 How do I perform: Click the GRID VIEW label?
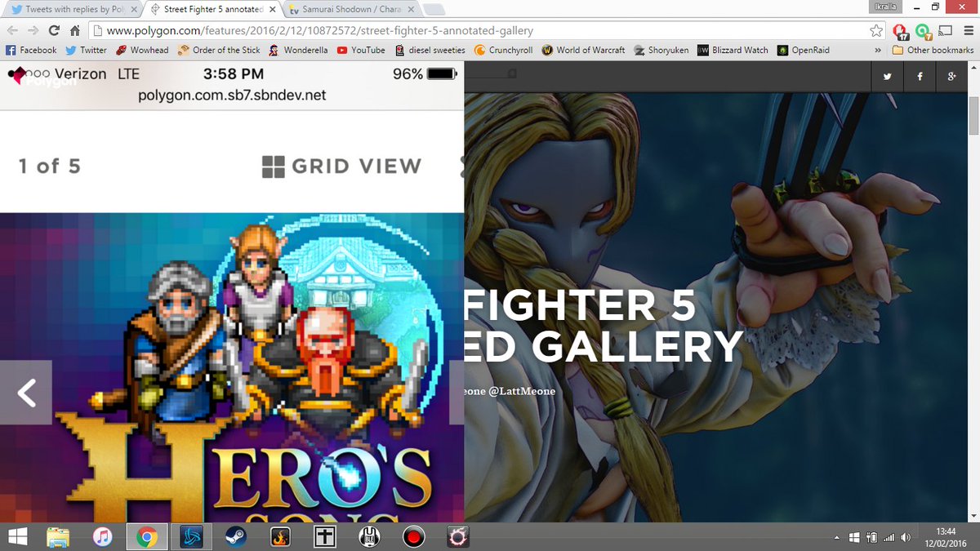pyautogui.click(x=357, y=167)
